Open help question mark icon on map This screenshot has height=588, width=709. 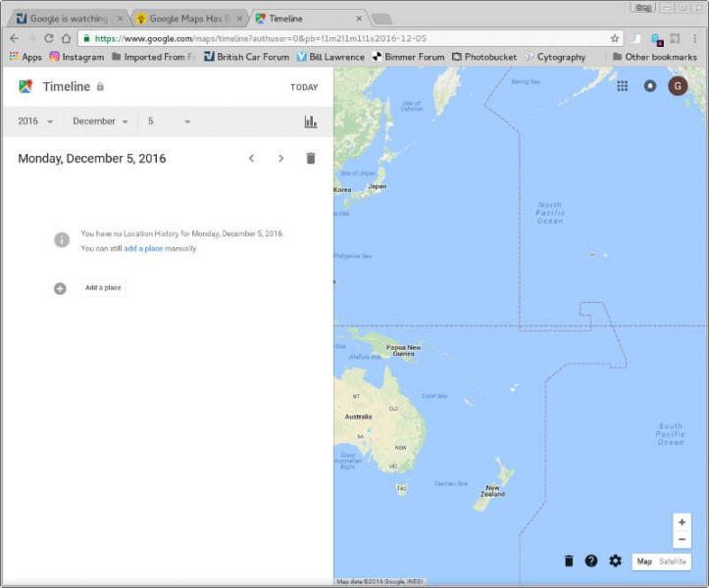[591, 561]
